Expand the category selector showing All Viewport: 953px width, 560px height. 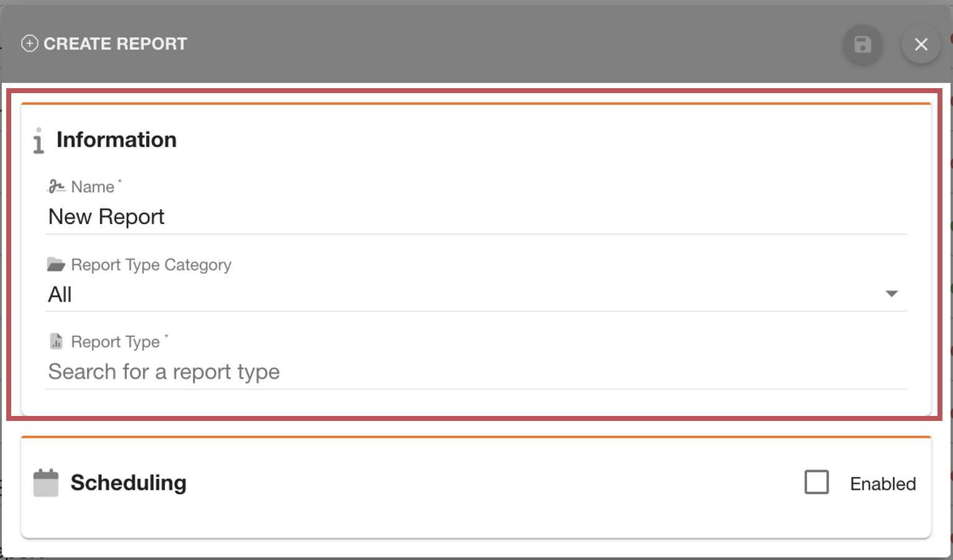coord(891,294)
